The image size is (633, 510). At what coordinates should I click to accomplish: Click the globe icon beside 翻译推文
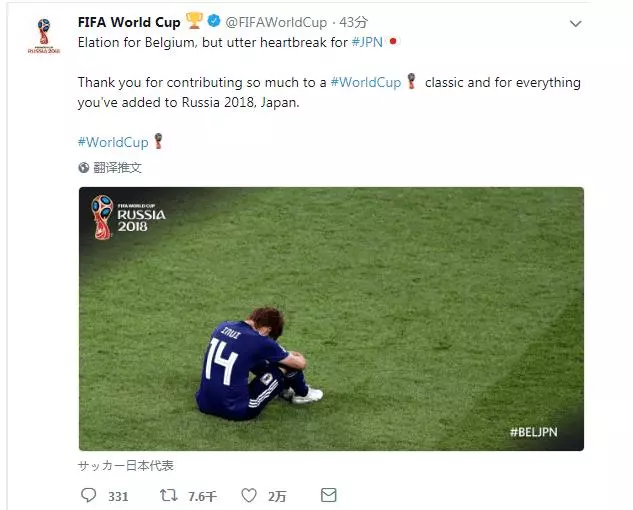pos(84,168)
